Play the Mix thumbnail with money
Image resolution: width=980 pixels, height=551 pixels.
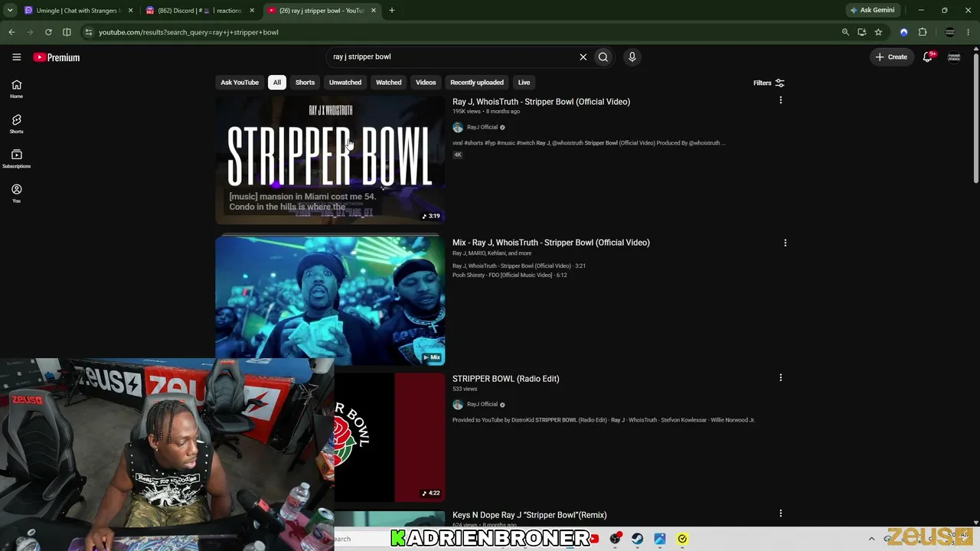pyautogui.click(x=330, y=300)
